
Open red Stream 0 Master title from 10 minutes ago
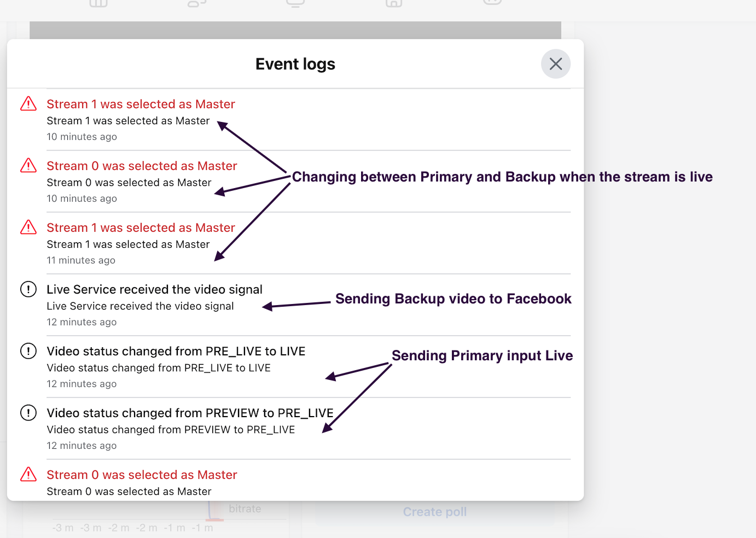point(142,166)
